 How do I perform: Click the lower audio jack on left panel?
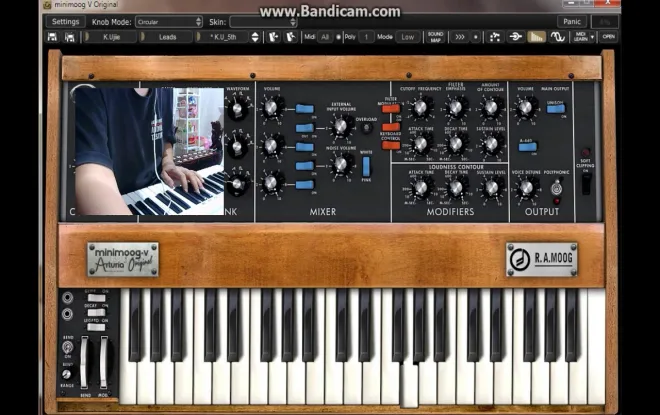[67, 314]
